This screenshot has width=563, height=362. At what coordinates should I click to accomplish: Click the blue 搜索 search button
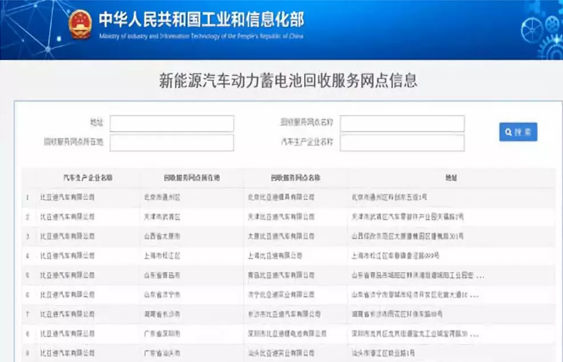point(518,132)
